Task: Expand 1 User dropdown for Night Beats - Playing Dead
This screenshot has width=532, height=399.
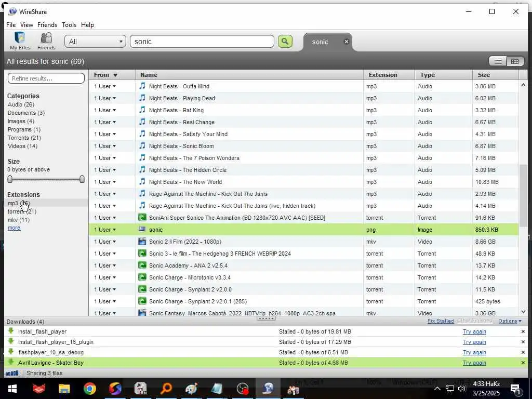Action: (x=105, y=98)
